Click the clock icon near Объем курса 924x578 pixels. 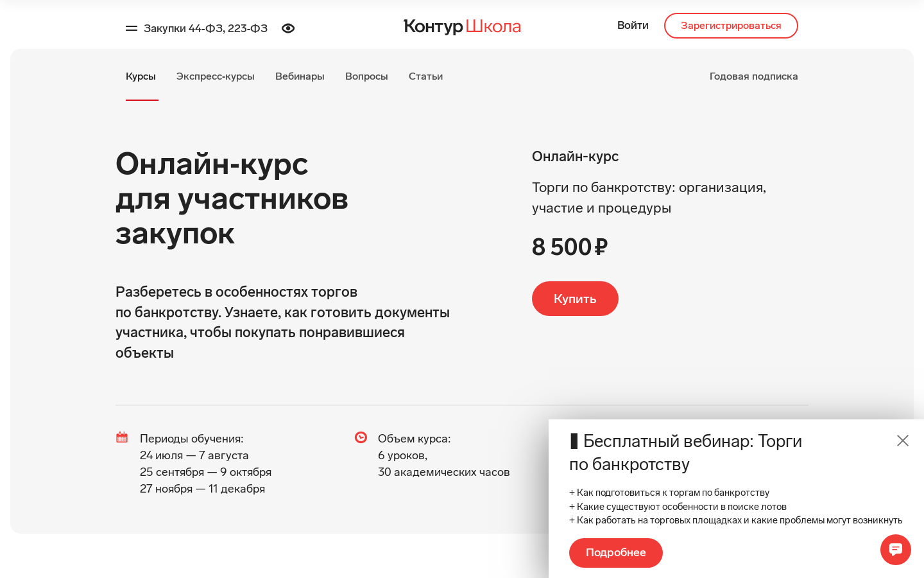(361, 437)
